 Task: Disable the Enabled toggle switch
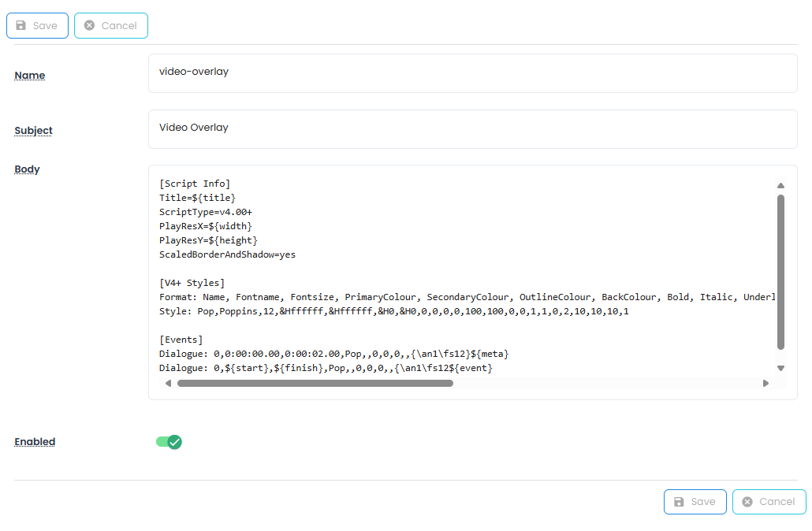(x=169, y=442)
